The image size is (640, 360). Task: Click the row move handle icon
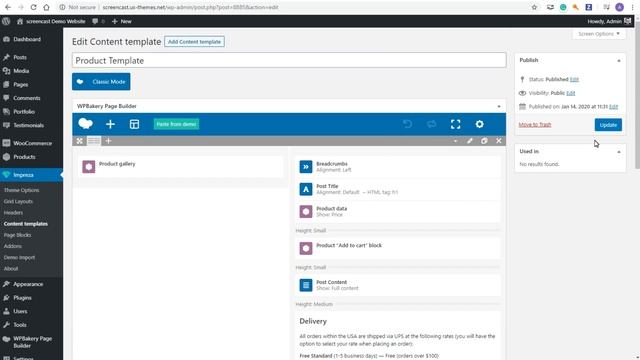coord(80,141)
